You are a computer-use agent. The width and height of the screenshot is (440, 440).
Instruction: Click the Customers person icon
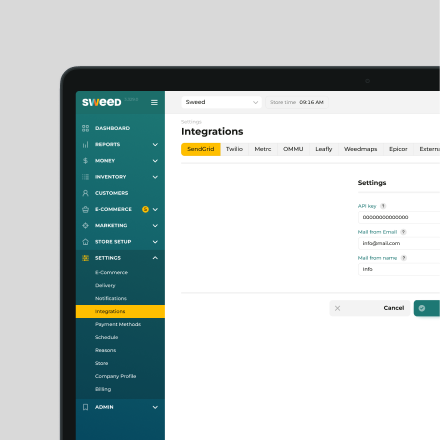pos(85,193)
